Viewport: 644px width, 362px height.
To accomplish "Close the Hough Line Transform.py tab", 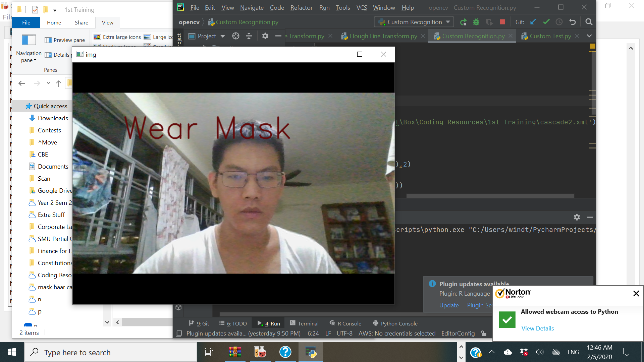I will click(423, 36).
